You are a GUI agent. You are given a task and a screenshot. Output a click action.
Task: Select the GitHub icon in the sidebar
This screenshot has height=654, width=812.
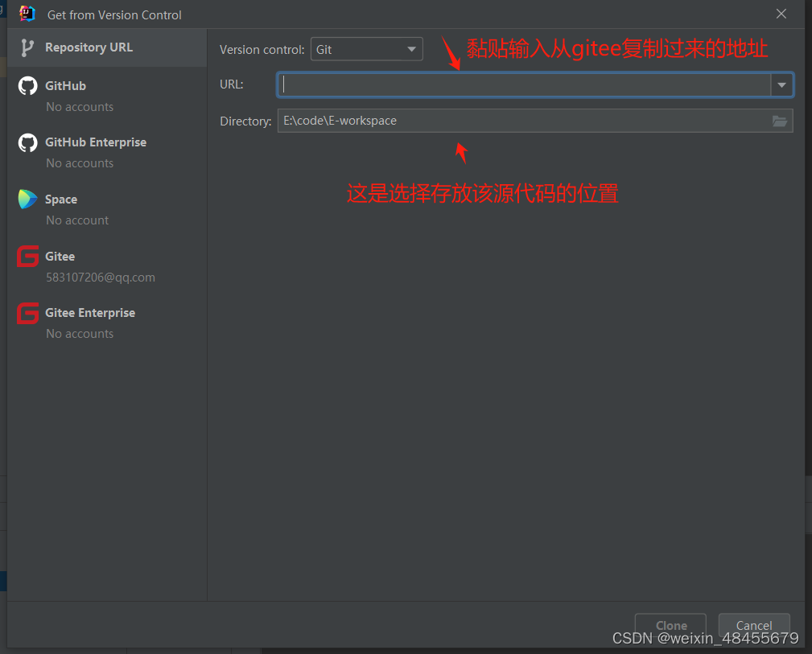[x=27, y=85]
